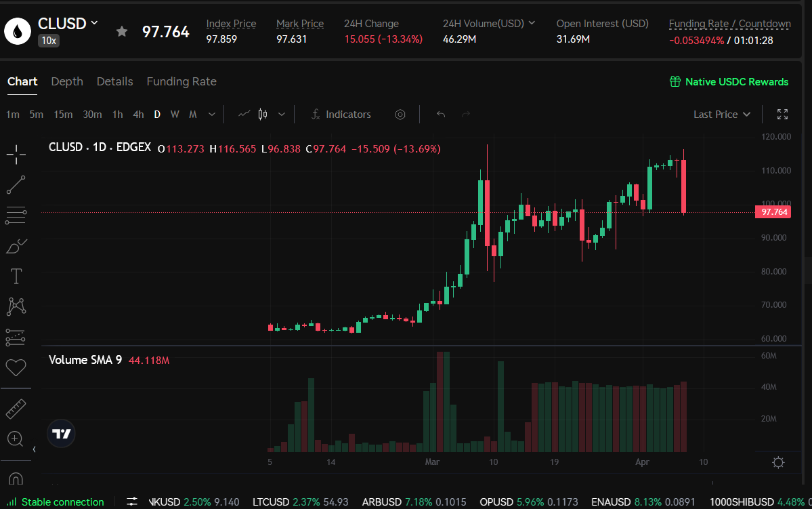Click the CLUSD 1D EDGEX chart legend

pyautogui.click(x=100, y=147)
